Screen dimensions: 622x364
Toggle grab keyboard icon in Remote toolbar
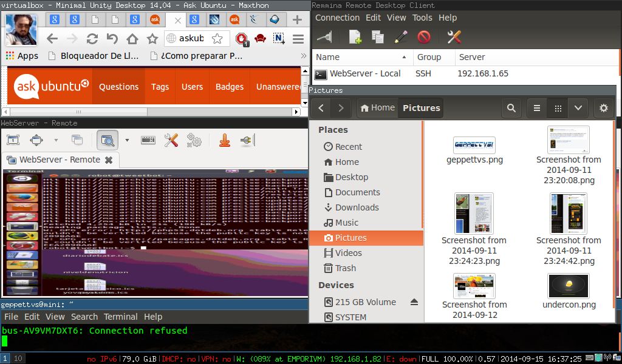point(148,140)
